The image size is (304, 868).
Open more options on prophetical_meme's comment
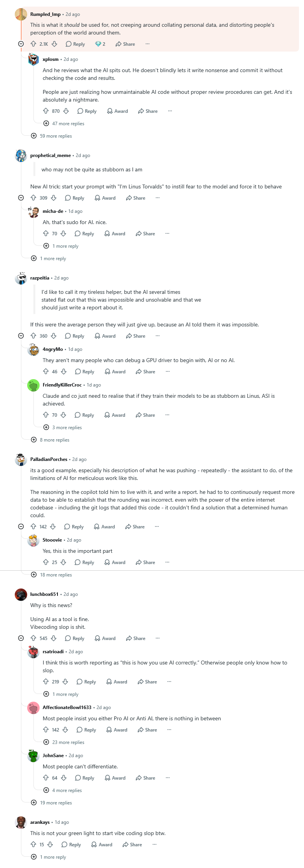click(158, 198)
